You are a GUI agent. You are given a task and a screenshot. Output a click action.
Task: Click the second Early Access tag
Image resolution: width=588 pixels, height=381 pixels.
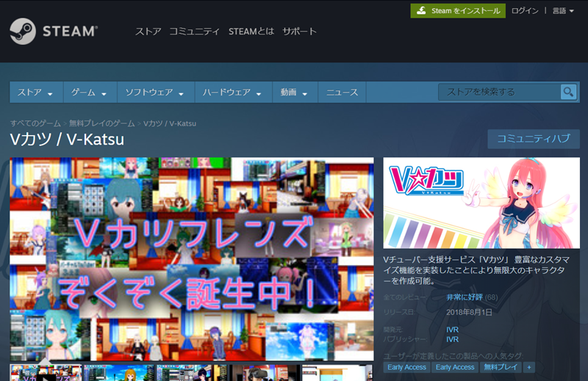tap(455, 368)
